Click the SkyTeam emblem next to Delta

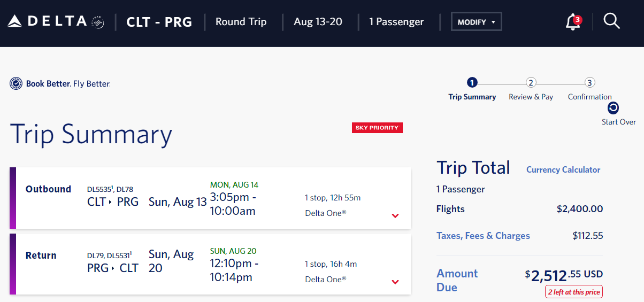pyautogui.click(x=97, y=22)
